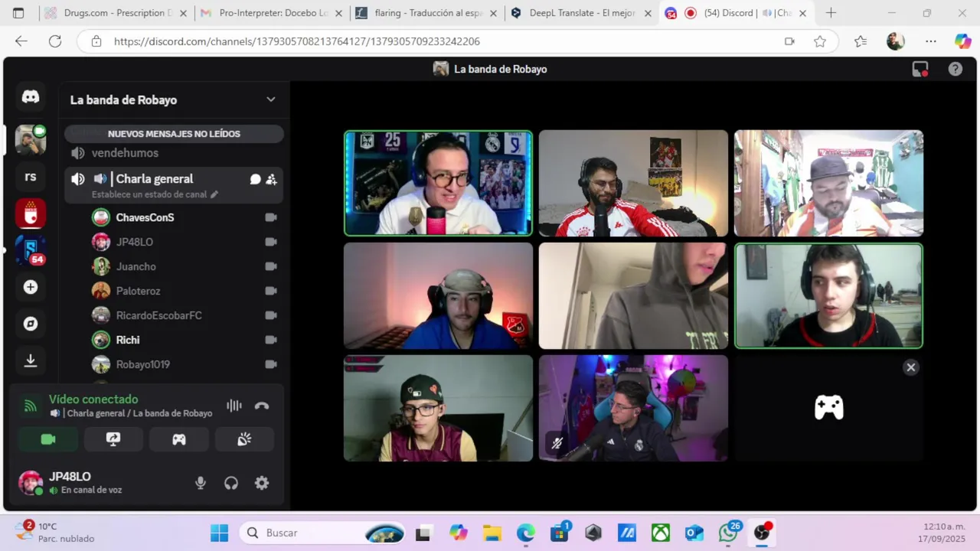
Task: Close the activity tile with X
Action: 911,367
